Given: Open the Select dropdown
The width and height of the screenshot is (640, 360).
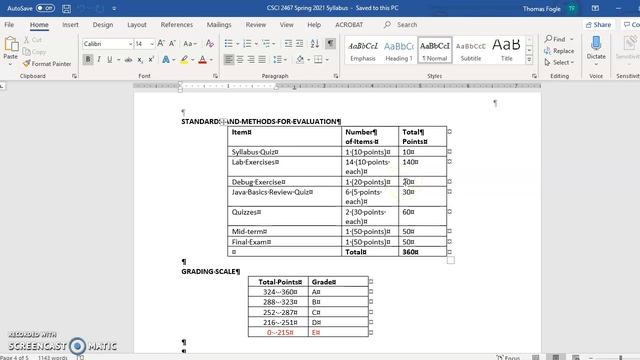Looking at the screenshot, I should [x=560, y=62].
